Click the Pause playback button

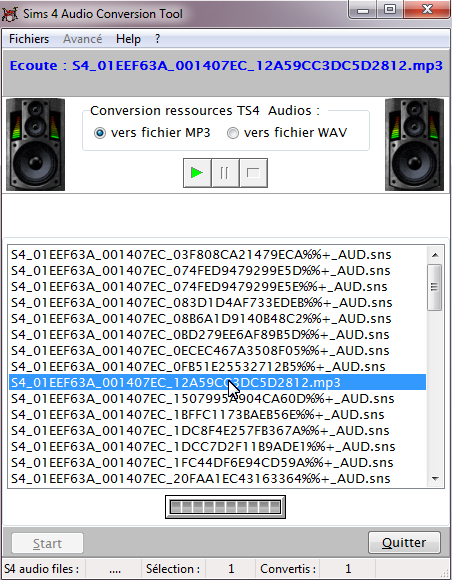pos(225,173)
